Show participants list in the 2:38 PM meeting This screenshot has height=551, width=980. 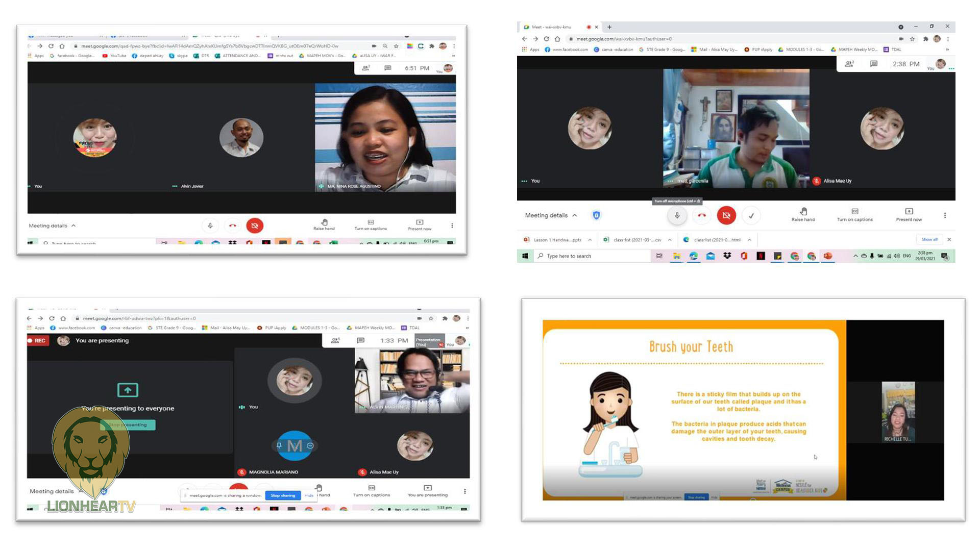point(849,64)
